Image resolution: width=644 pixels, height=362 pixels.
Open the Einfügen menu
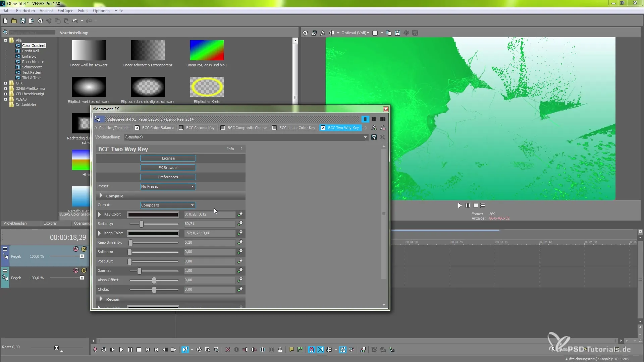[x=65, y=11]
